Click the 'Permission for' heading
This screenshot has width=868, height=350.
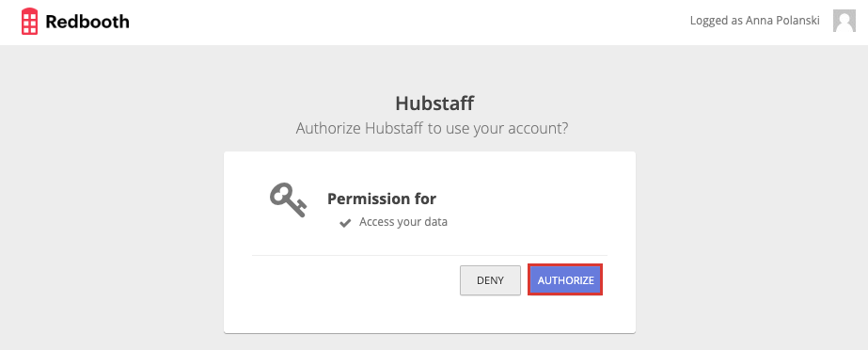[x=382, y=199]
